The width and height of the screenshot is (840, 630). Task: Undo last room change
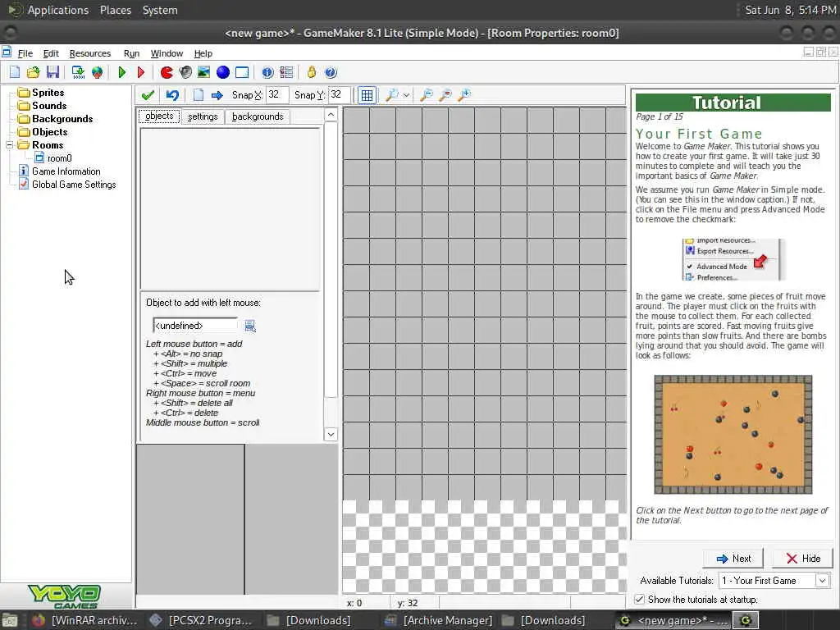[x=172, y=95]
